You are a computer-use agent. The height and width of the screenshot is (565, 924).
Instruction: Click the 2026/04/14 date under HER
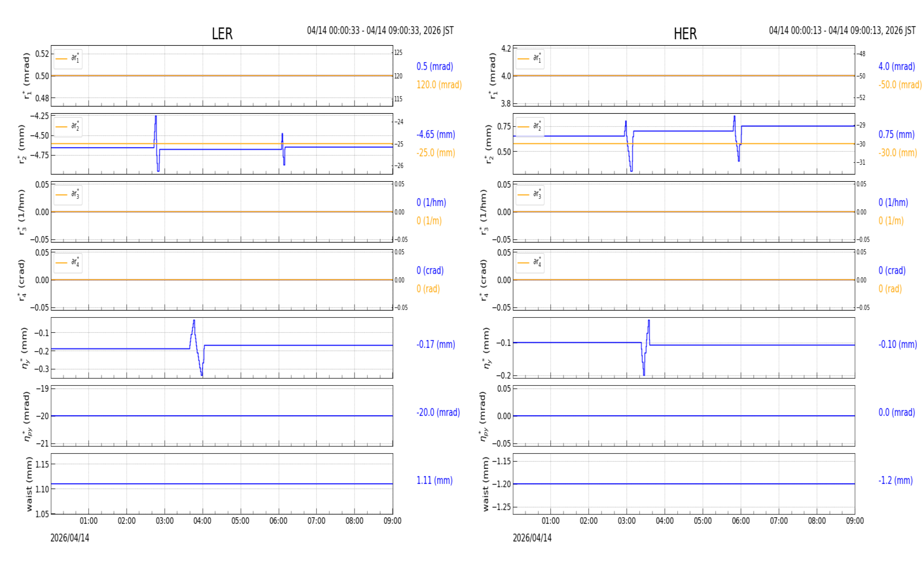[532, 538]
